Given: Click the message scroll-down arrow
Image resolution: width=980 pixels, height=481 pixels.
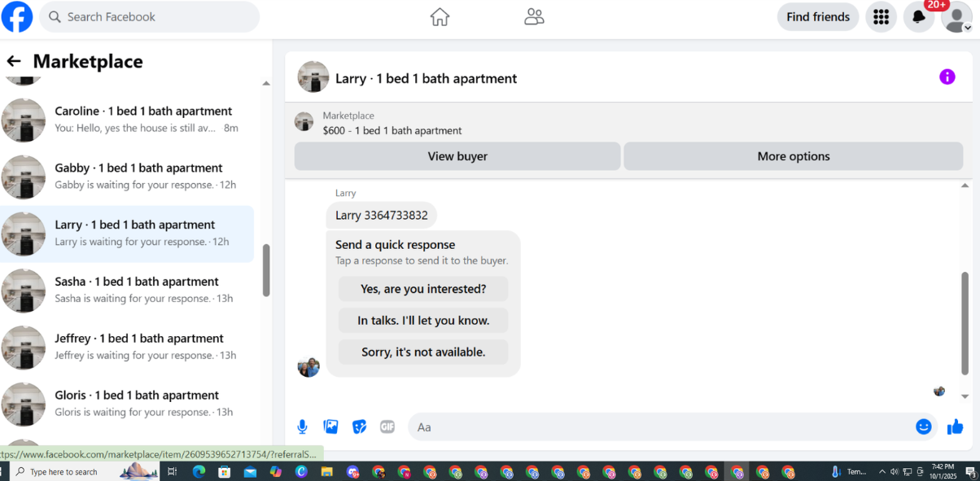Looking at the screenshot, I should (x=965, y=396).
